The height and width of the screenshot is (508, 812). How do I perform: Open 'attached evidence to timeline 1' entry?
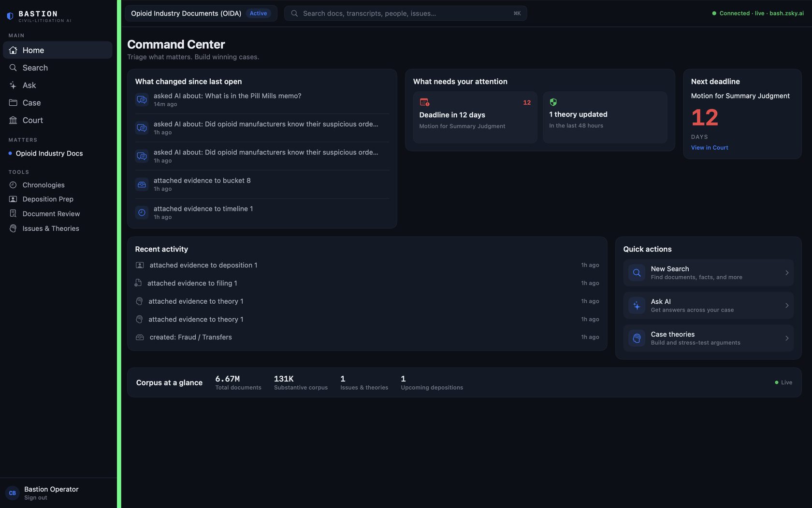262,212
